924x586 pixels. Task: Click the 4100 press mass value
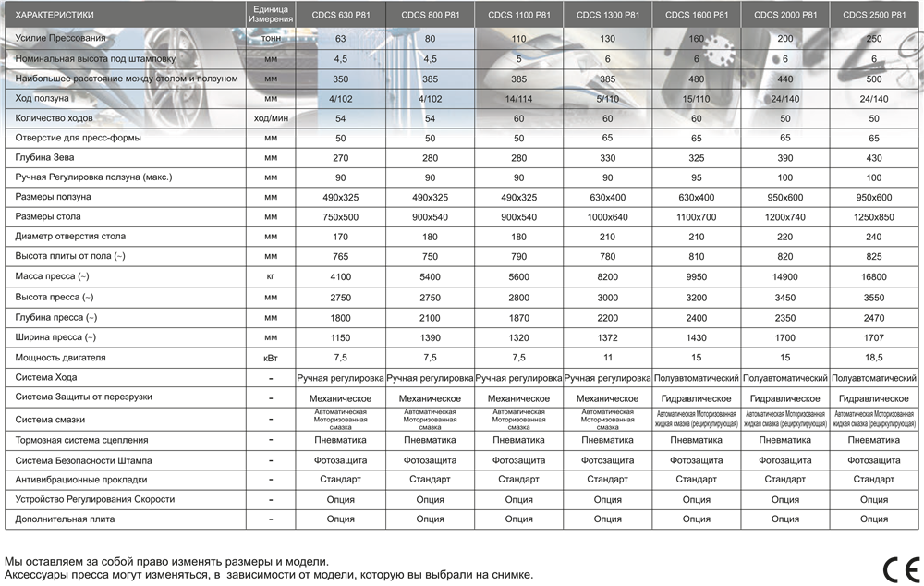[341, 276]
